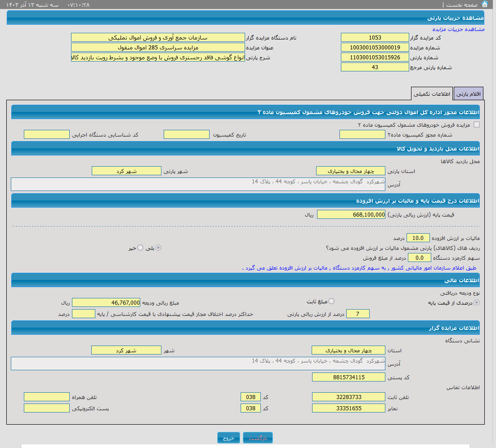Viewport: 496px width, 448px height.
Task: Check مزایده فروش خودروهای مشمول کمیسیون ماده ۲
Action: [x=477, y=124]
